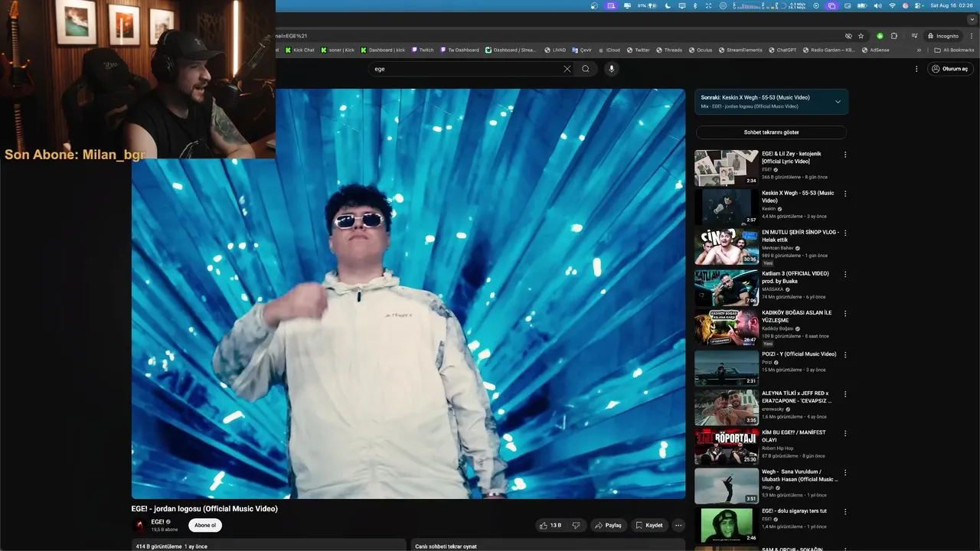
Task: Open ChatGPT bookmark
Action: tap(782, 50)
